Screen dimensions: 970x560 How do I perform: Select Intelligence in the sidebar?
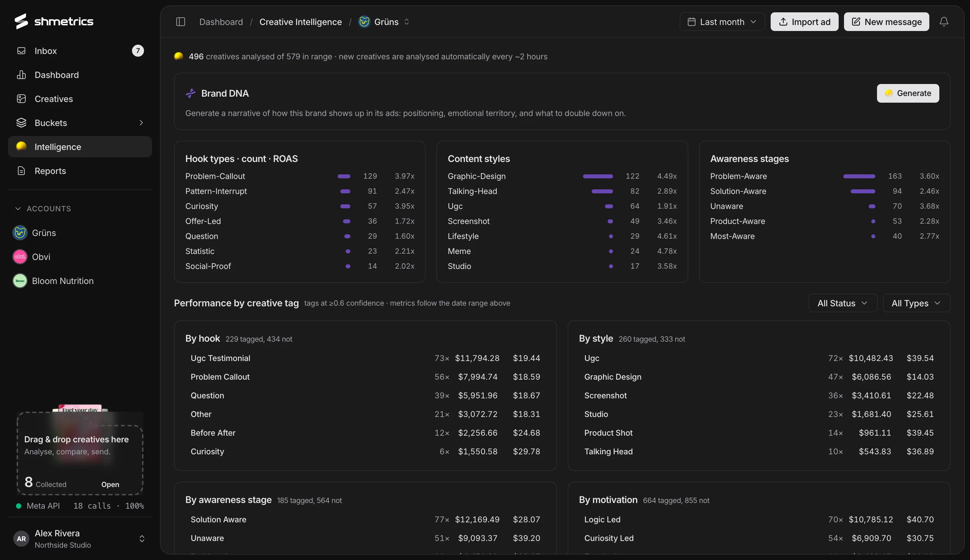coord(80,147)
